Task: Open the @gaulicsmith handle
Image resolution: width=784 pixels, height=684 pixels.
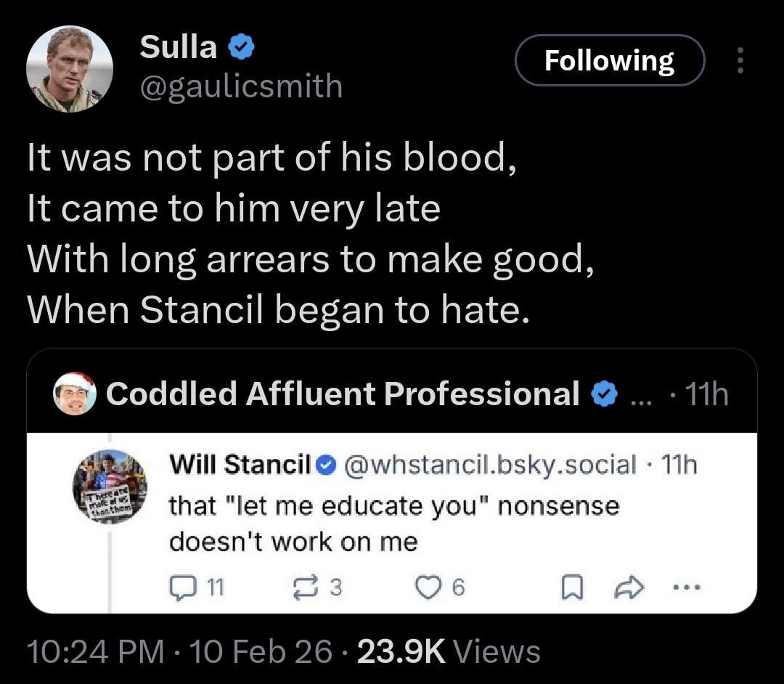Action: coord(240,86)
